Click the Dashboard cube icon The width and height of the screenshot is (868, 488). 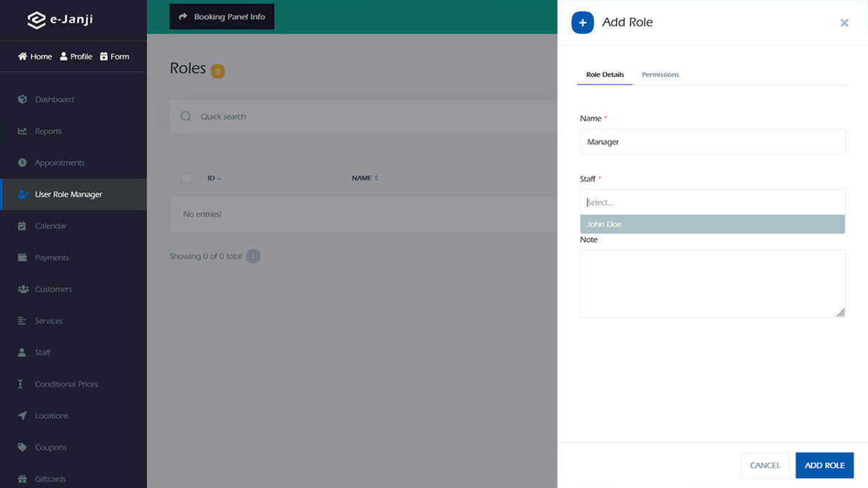pos(22,99)
